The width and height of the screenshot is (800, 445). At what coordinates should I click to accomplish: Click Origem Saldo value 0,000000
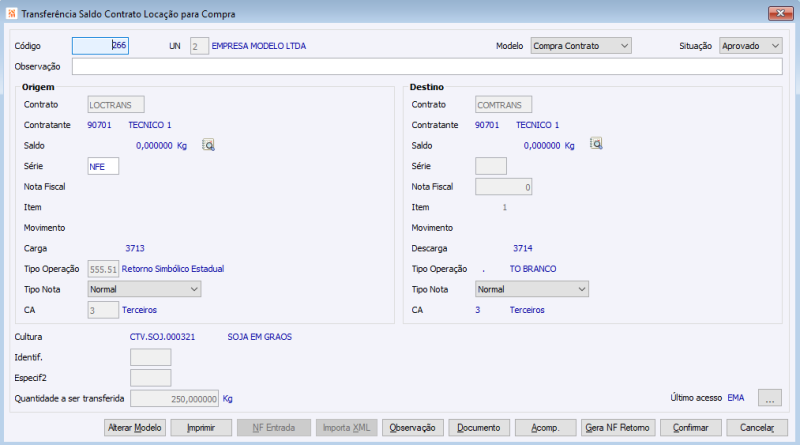click(x=154, y=146)
